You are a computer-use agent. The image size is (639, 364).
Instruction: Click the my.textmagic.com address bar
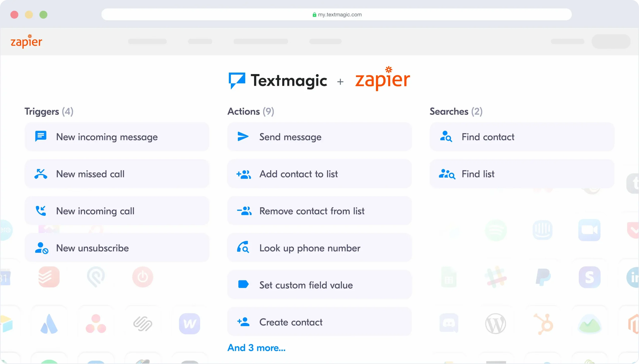pos(336,14)
